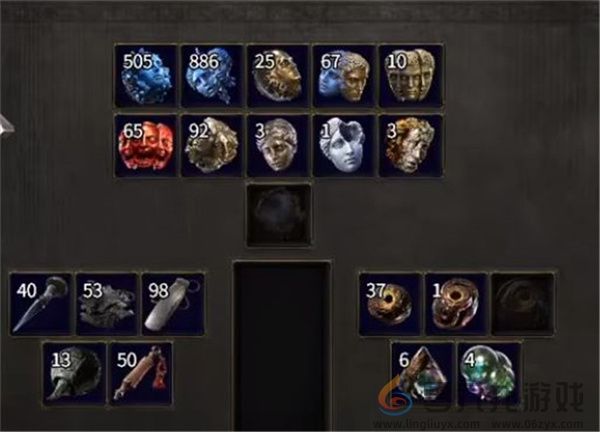The image size is (600, 432).
Task: Select the silver tag item stack of 98
Action: click(x=173, y=304)
